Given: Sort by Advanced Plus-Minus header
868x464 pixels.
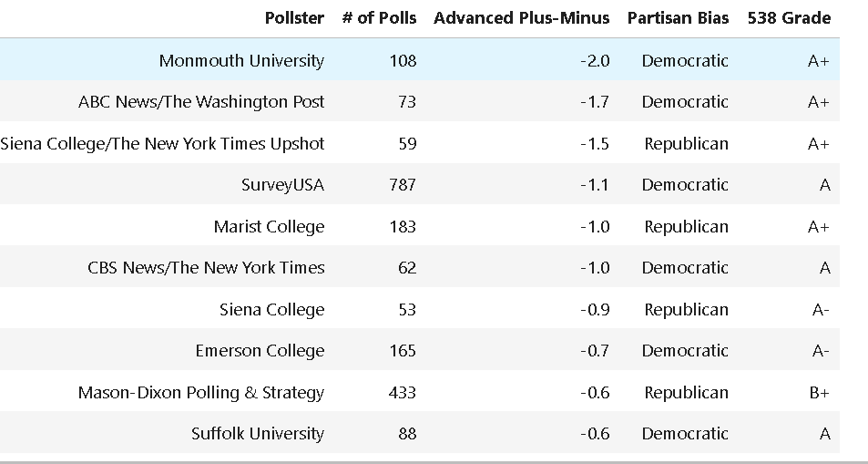Looking at the screenshot, I should pyautogui.click(x=521, y=18).
